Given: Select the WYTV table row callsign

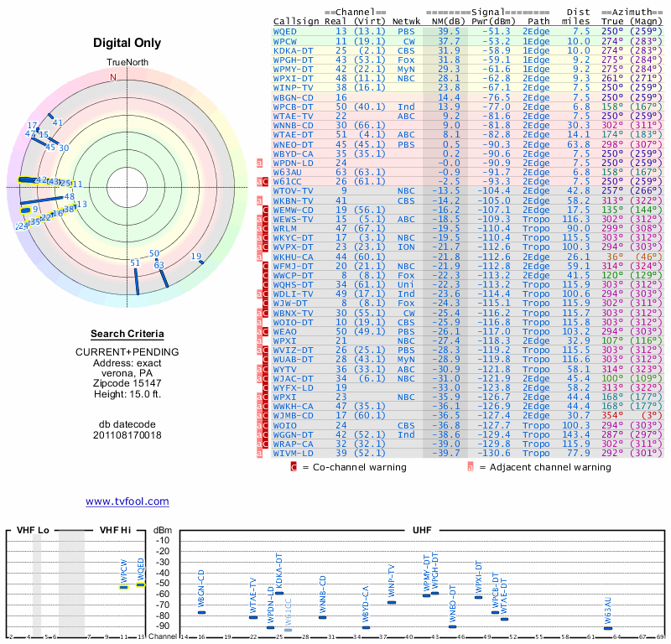Looking at the screenshot, I should 285,369.
